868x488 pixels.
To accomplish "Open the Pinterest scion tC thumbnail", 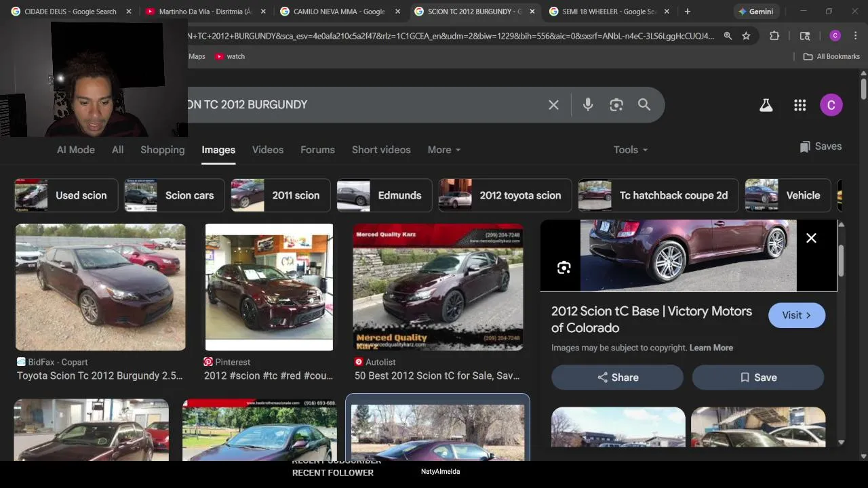I will click(x=269, y=287).
